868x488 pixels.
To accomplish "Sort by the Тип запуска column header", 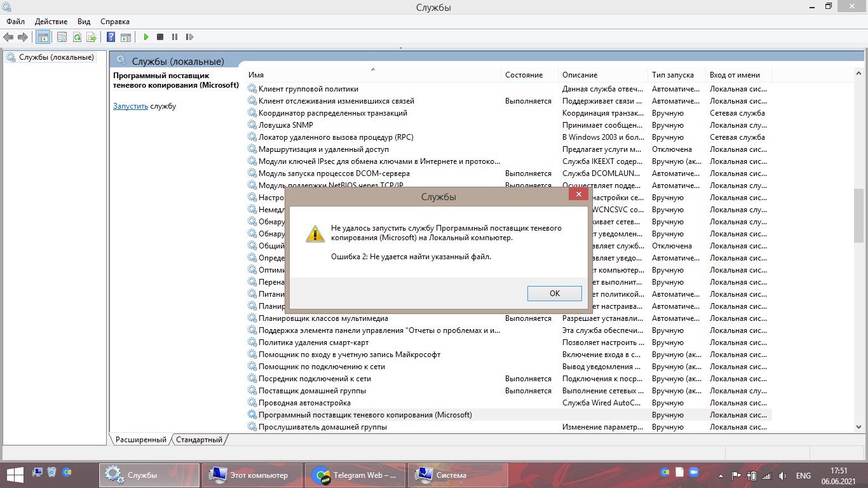I will click(x=677, y=75).
